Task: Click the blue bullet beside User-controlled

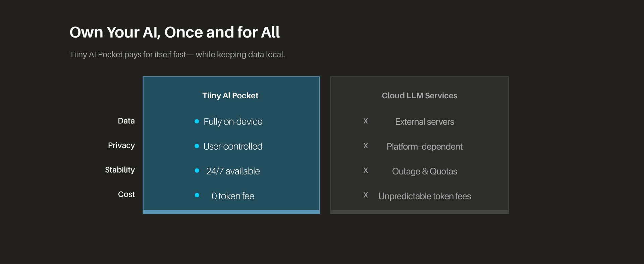Action: point(197,146)
